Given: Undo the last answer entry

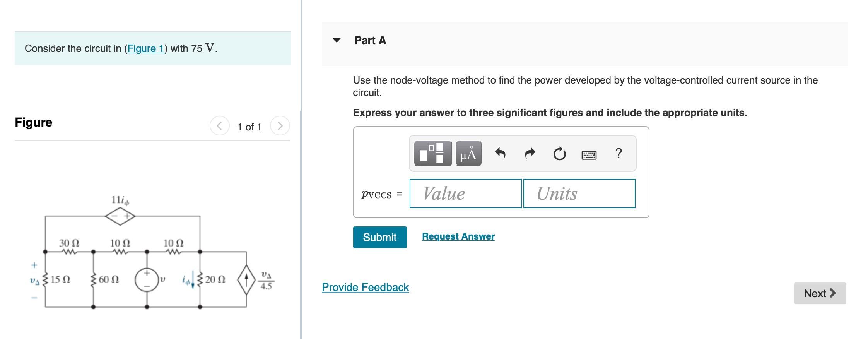Looking at the screenshot, I should [499, 153].
